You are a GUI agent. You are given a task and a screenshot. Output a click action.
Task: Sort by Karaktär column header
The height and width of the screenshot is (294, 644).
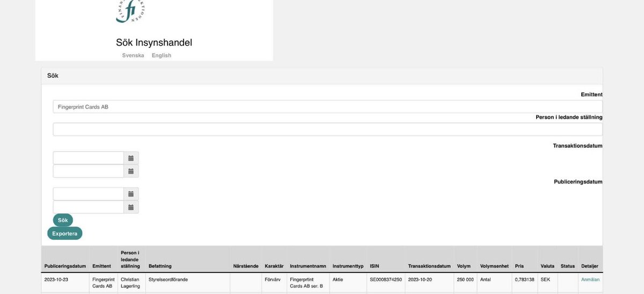click(x=274, y=266)
